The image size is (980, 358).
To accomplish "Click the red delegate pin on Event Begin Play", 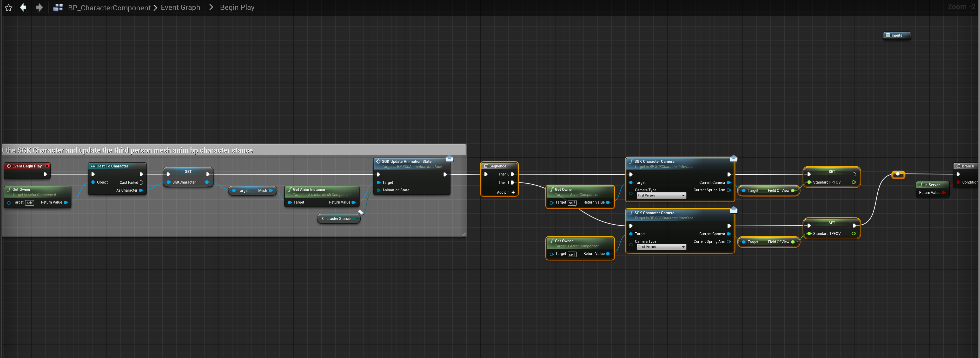I will [x=47, y=166].
